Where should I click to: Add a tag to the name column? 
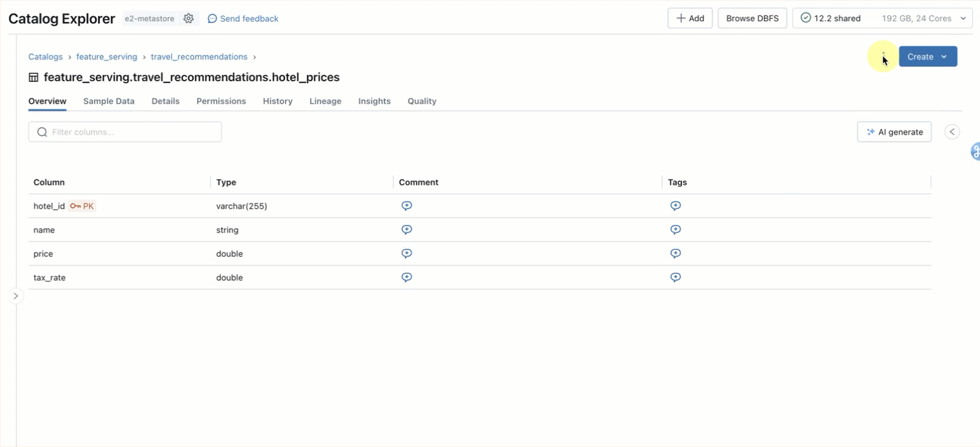pos(675,229)
